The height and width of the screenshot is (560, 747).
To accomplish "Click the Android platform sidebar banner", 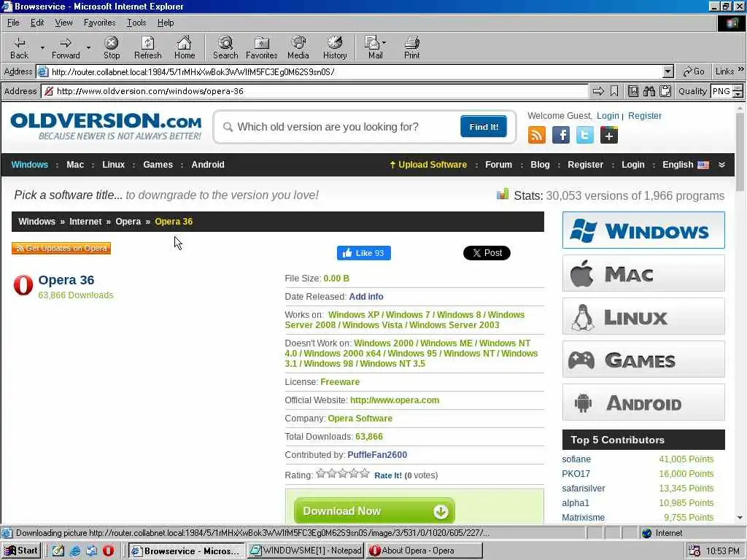I will click(643, 402).
